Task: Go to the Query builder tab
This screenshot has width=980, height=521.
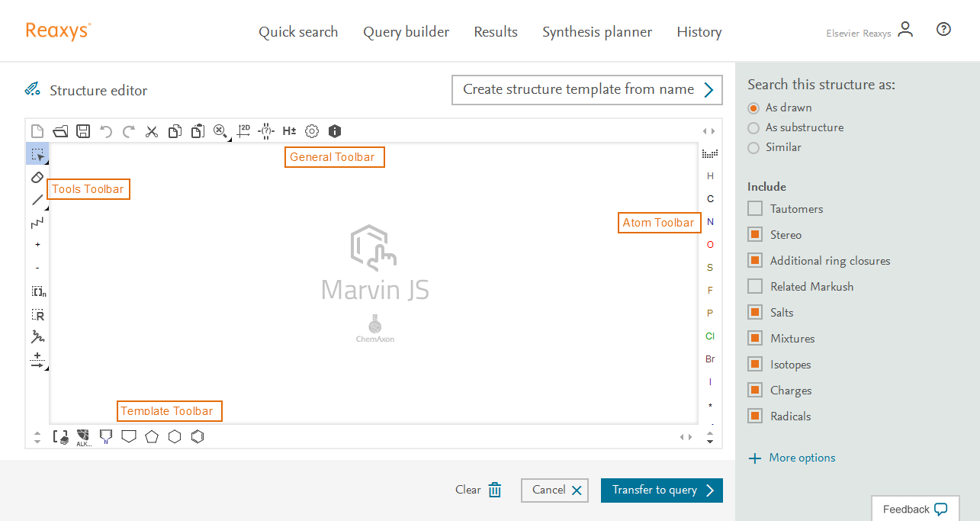Action: [406, 32]
